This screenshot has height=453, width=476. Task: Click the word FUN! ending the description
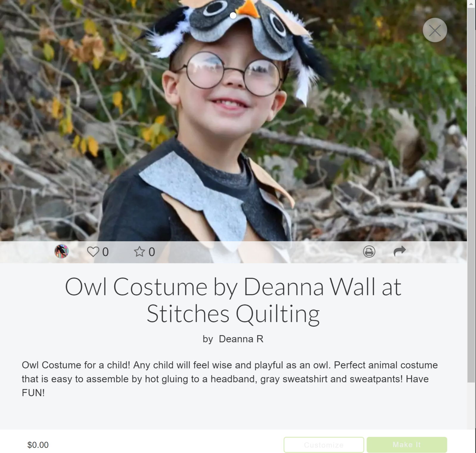(x=33, y=393)
